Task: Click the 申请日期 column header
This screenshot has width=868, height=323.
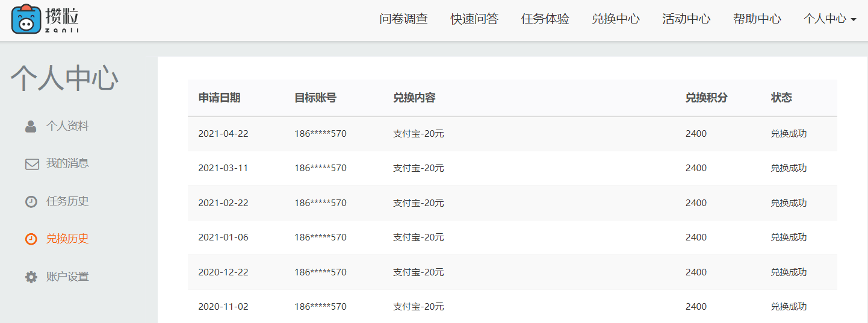Action: (x=219, y=98)
